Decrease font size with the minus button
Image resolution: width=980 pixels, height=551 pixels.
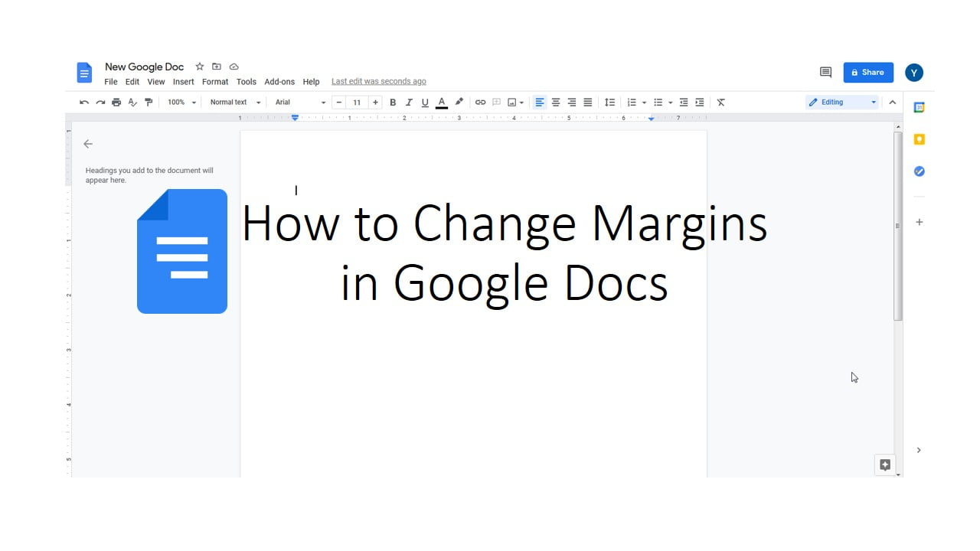pos(339,103)
